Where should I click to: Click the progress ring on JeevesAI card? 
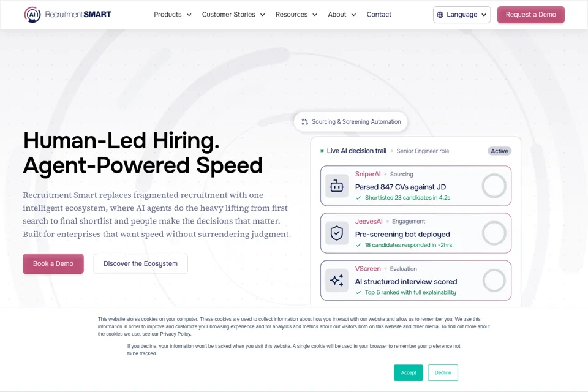[494, 233]
